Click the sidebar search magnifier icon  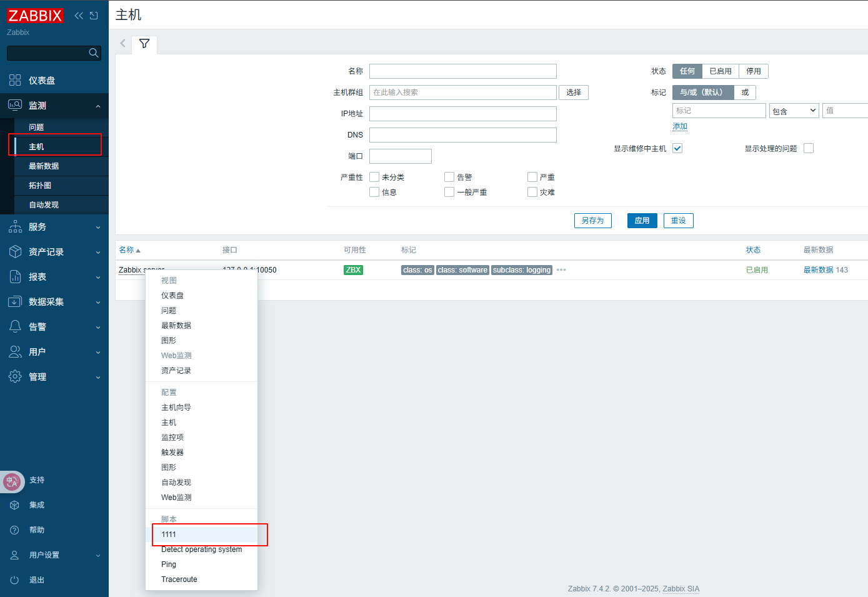94,53
